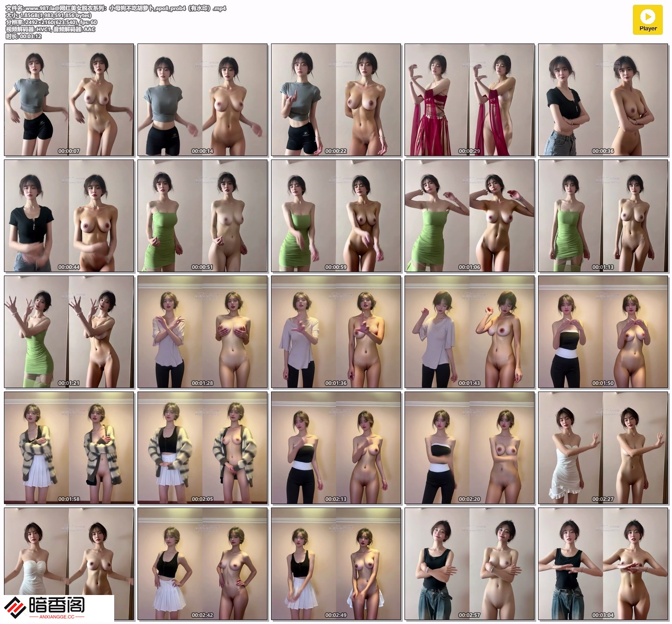Click the play triangle inside Player logo
Screen dimensions: 672x624
[x=647, y=17]
